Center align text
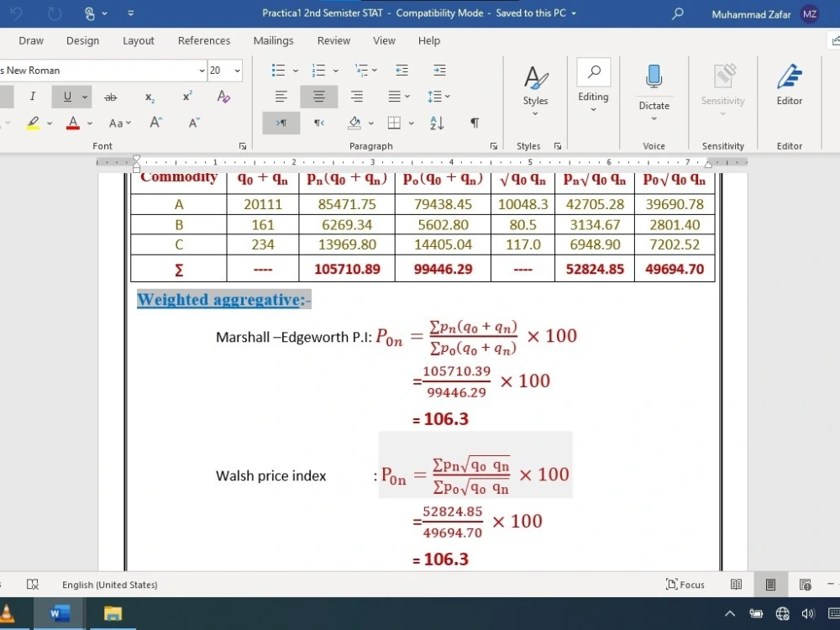Screen dimensions: 840x630 tap(318, 97)
